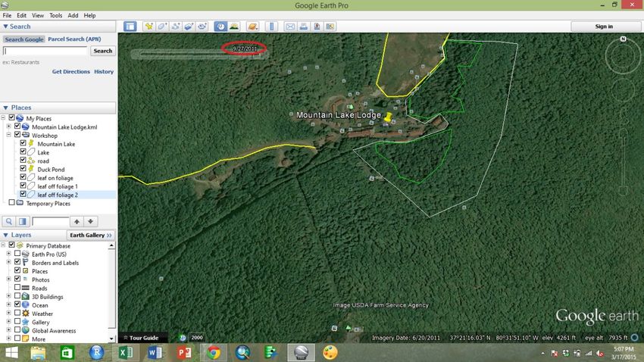Open the View menu
Viewport: 644px width, 362px height.
click(x=38, y=15)
